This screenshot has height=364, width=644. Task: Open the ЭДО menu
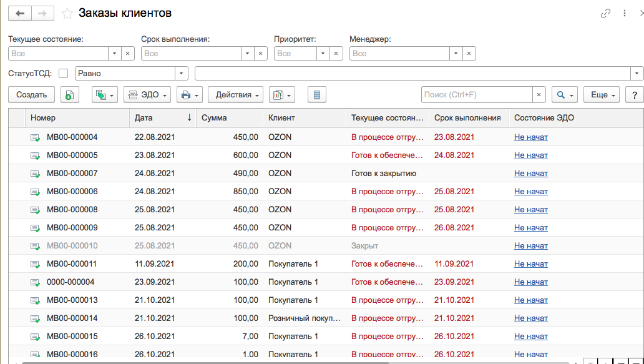[147, 94]
